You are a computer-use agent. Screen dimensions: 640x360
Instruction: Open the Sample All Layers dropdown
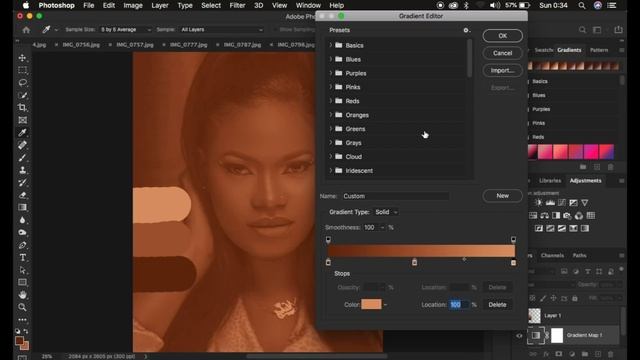tap(221, 30)
